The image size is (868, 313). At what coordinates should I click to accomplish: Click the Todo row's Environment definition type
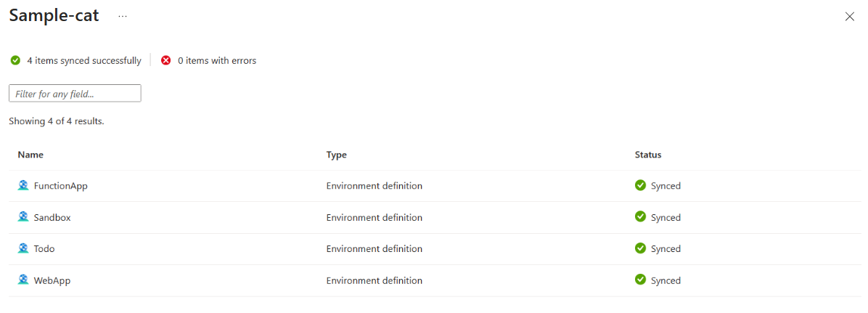click(374, 248)
